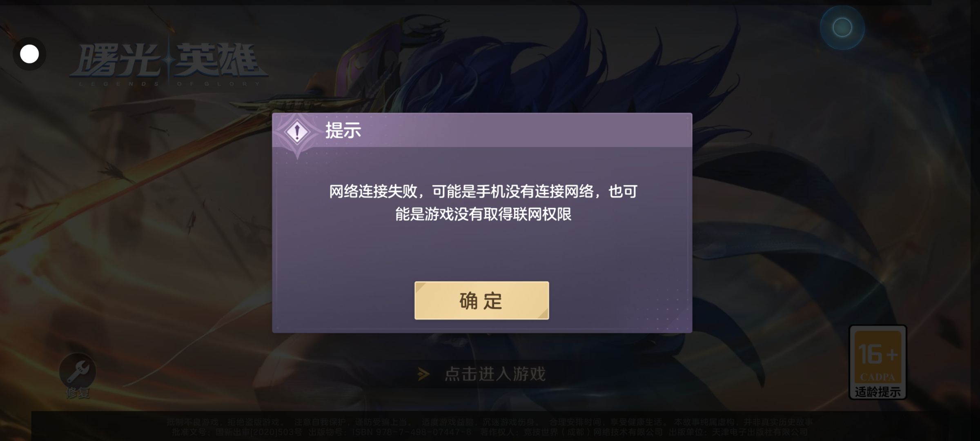Click message line mentioning 联网权限

click(483, 214)
